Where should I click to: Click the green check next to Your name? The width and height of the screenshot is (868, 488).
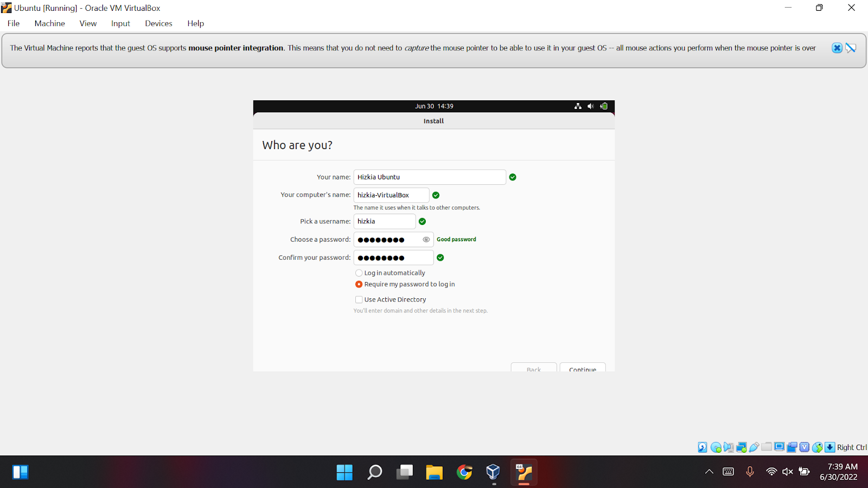point(513,177)
